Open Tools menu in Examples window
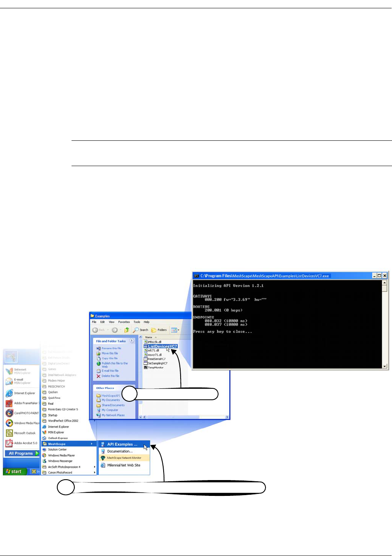Viewport: 392px width, 556px height. (x=137, y=322)
